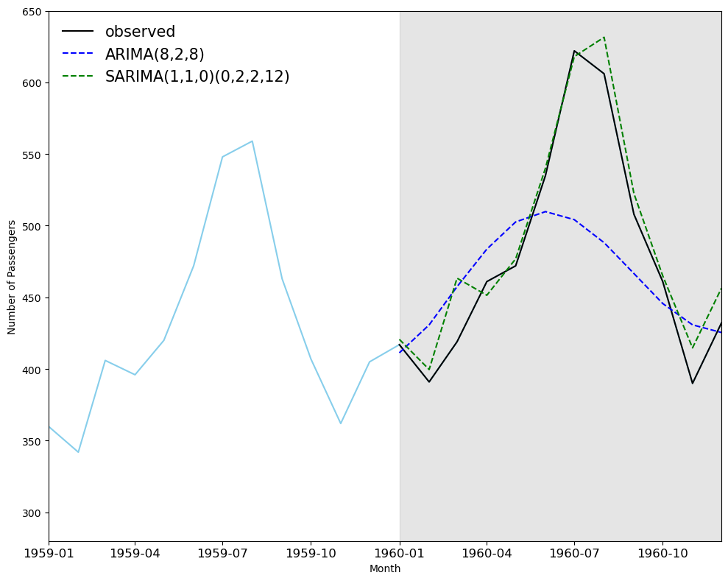Click the 1960-04 x-axis tick label
The height and width of the screenshot is (581, 728).
click(486, 552)
